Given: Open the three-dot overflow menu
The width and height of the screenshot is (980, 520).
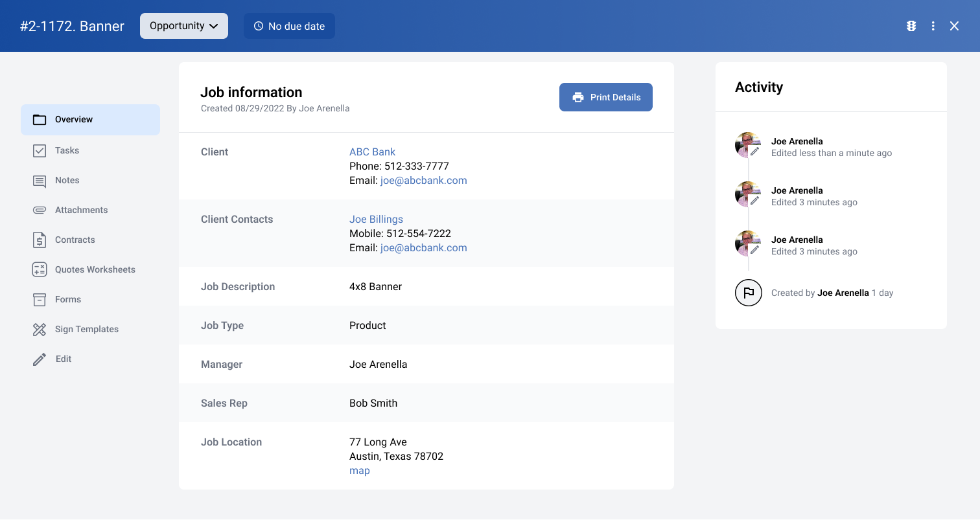Looking at the screenshot, I should (x=933, y=26).
